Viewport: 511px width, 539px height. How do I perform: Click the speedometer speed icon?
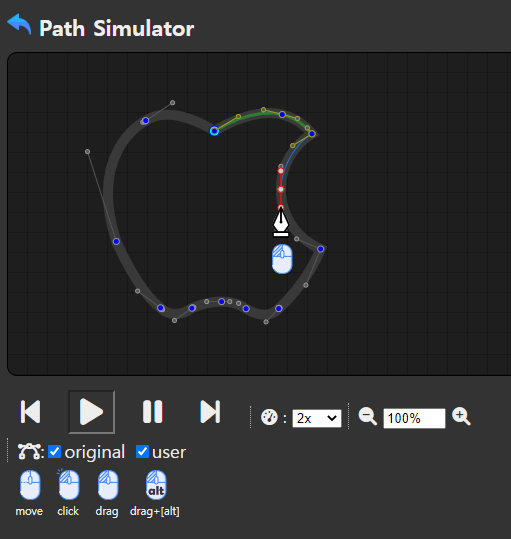[x=269, y=418]
